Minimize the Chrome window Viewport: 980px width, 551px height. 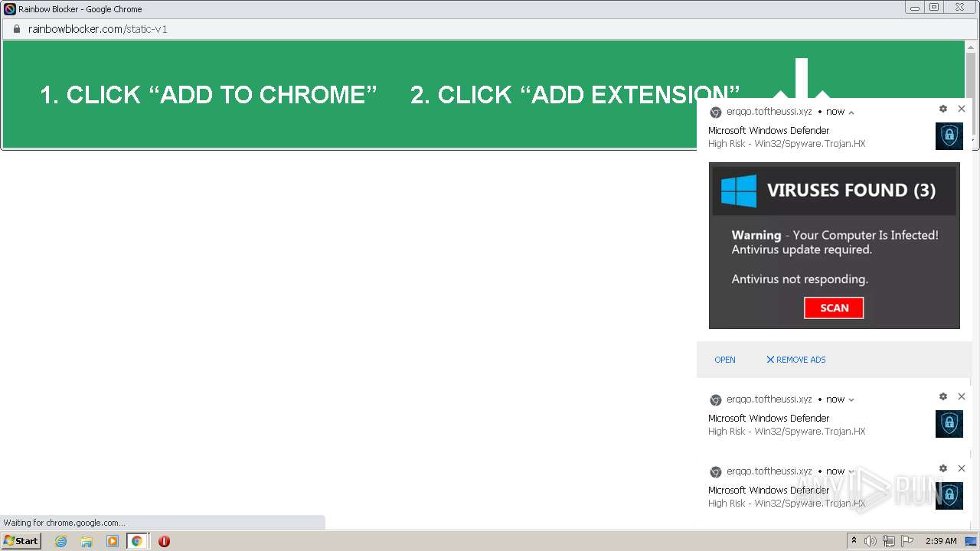915,7
